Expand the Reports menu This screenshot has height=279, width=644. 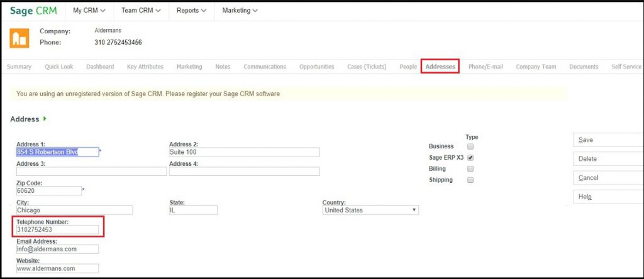[191, 11]
